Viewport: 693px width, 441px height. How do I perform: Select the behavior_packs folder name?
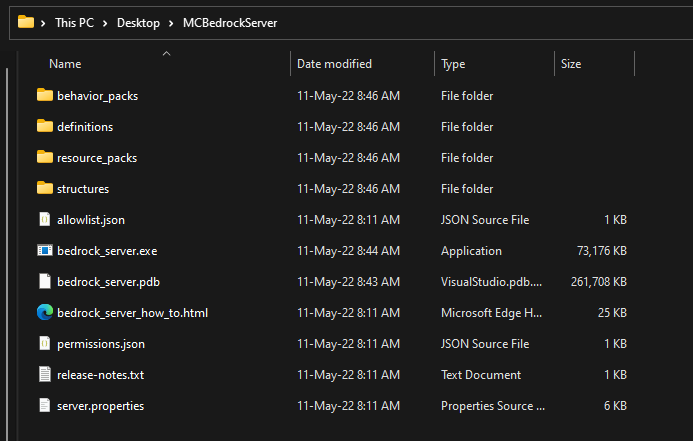(97, 96)
